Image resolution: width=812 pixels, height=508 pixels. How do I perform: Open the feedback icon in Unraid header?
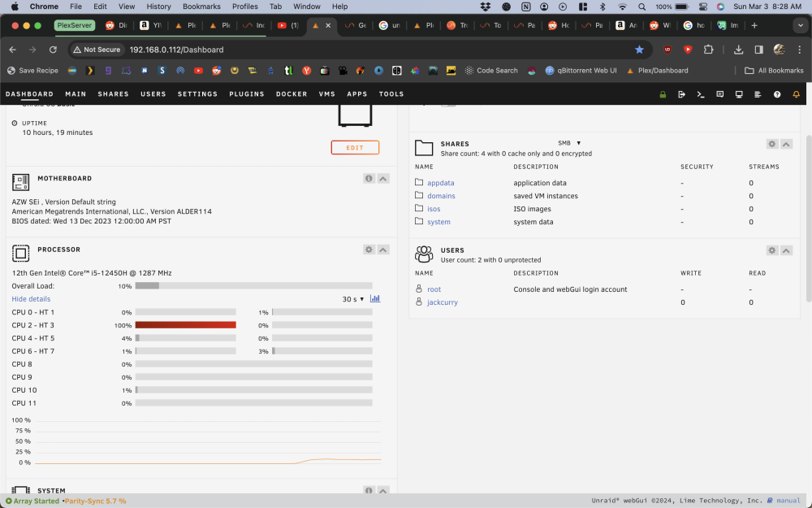coord(719,94)
